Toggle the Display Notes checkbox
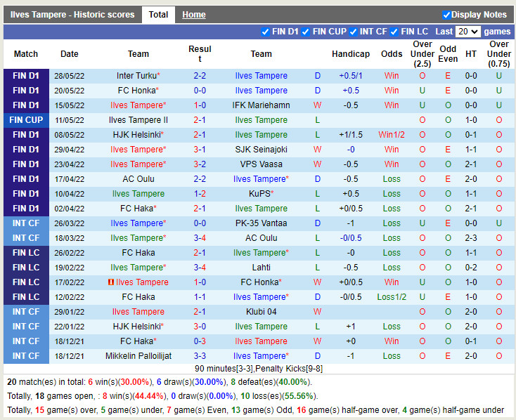 click(x=447, y=15)
